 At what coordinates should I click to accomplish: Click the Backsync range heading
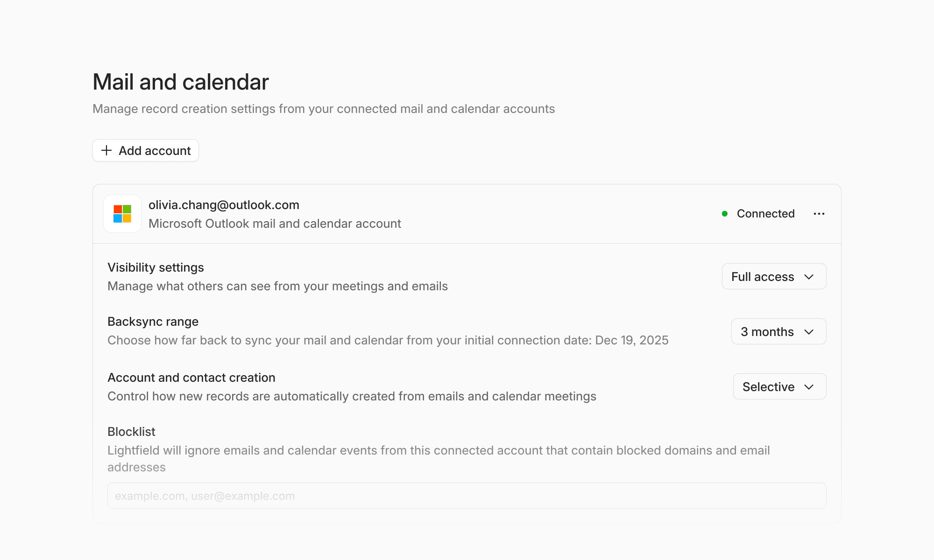pos(153,322)
